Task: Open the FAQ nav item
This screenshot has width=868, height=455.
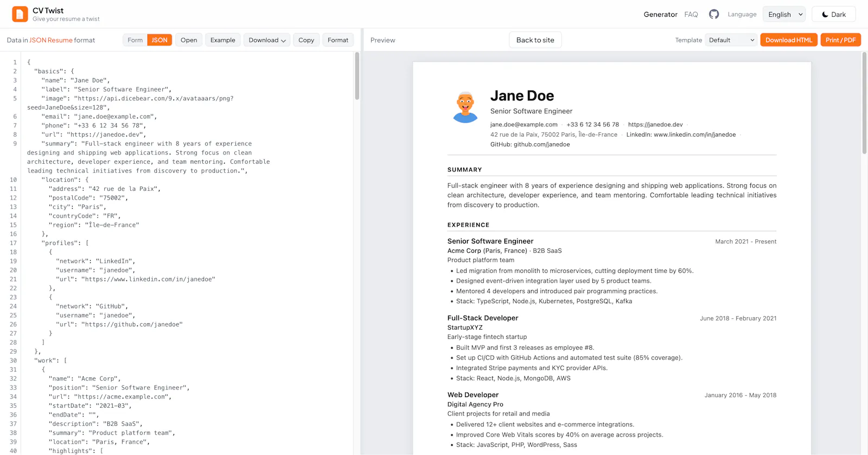Action: tap(691, 15)
